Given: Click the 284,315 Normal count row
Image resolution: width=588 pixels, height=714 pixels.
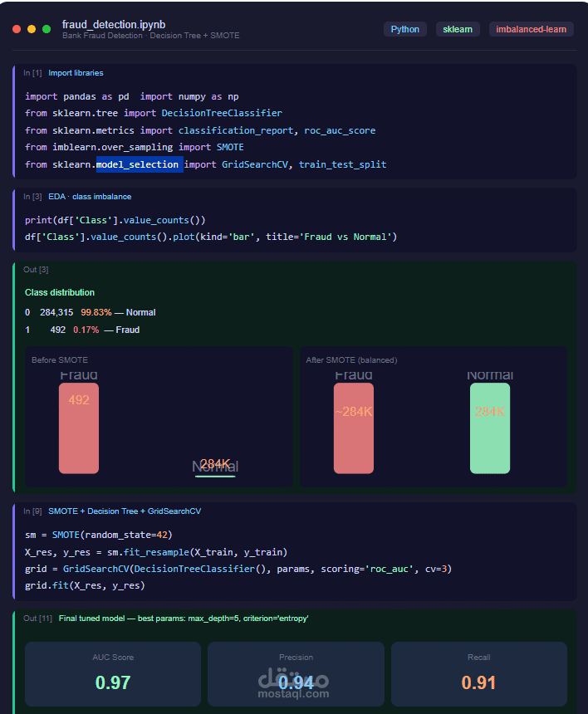Looking at the screenshot, I should click(x=91, y=312).
